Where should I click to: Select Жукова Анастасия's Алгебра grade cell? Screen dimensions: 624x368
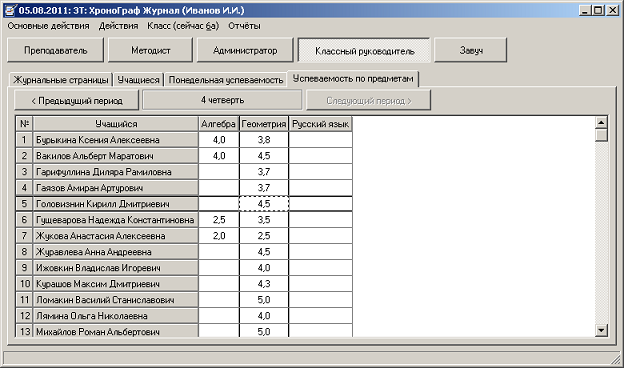point(219,236)
